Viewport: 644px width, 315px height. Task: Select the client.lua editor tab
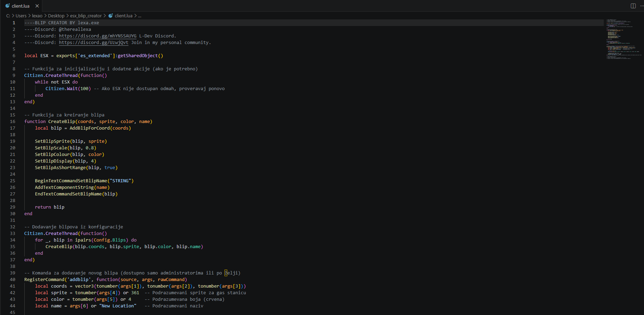coord(21,6)
